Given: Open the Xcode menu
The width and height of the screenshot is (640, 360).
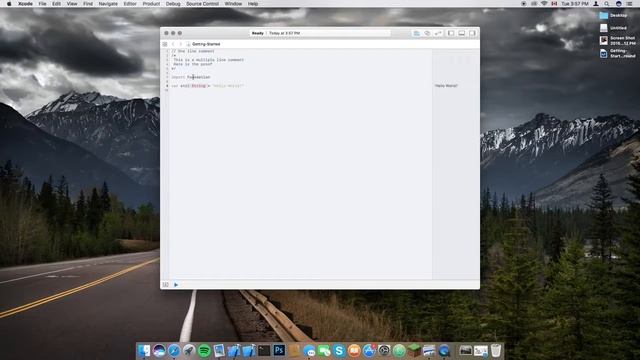Looking at the screenshot, I should pyautogui.click(x=25, y=4).
